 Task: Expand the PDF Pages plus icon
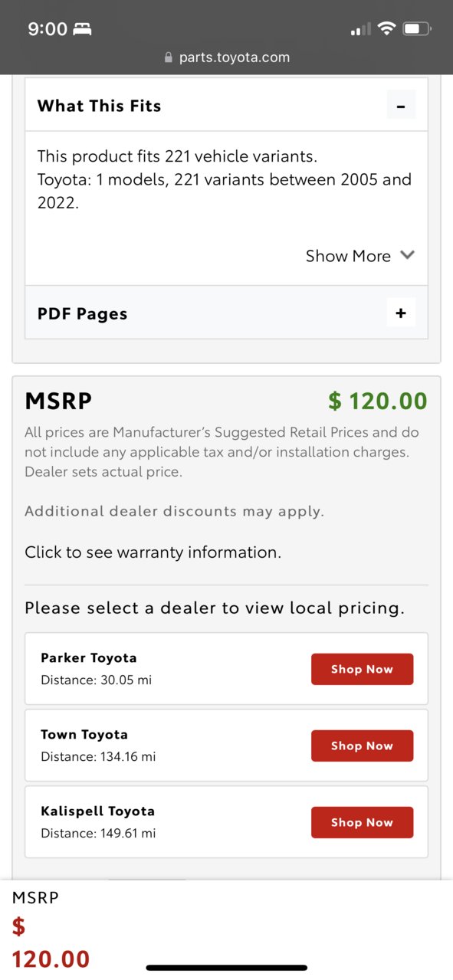pyautogui.click(x=401, y=313)
